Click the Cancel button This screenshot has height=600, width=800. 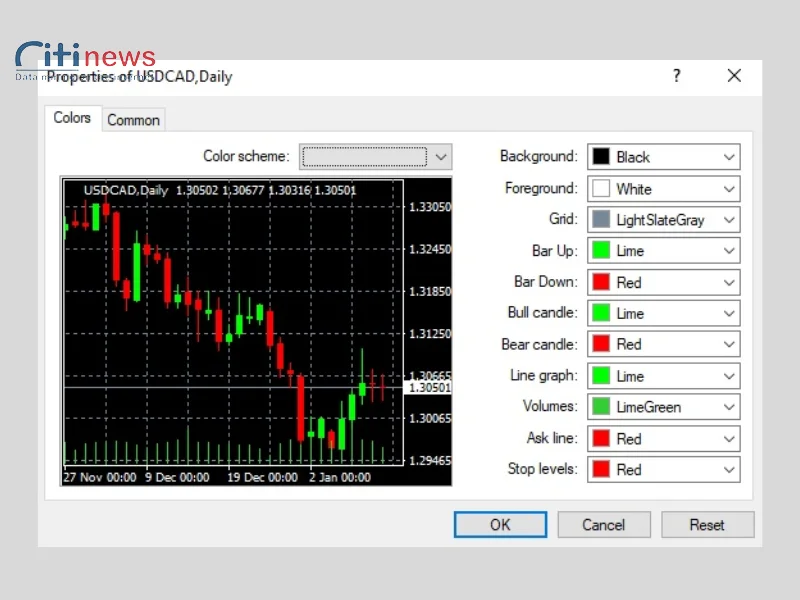click(604, 524)
